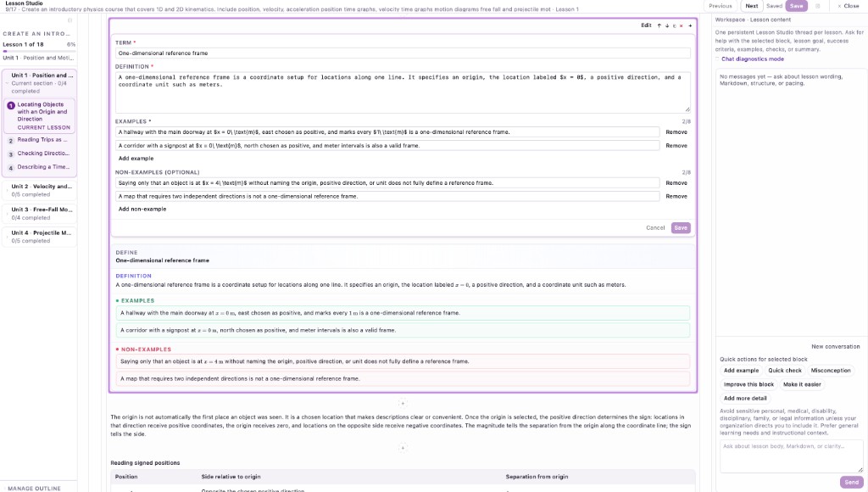
Task: Remove the map non-example
Action: 676,196
